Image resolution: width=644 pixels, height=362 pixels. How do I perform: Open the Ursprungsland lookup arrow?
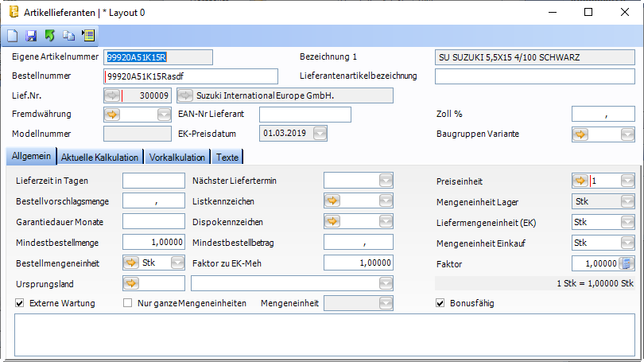coord(130,282)
